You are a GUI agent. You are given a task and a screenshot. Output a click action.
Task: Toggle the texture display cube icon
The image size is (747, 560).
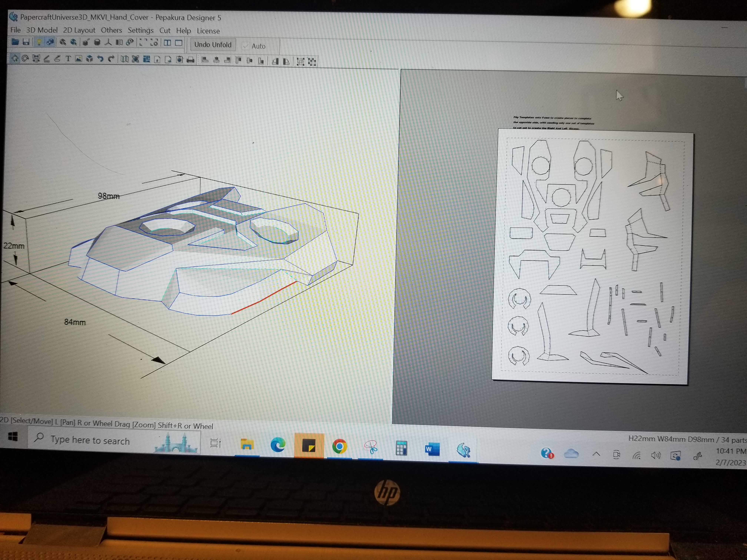point(50,42)
